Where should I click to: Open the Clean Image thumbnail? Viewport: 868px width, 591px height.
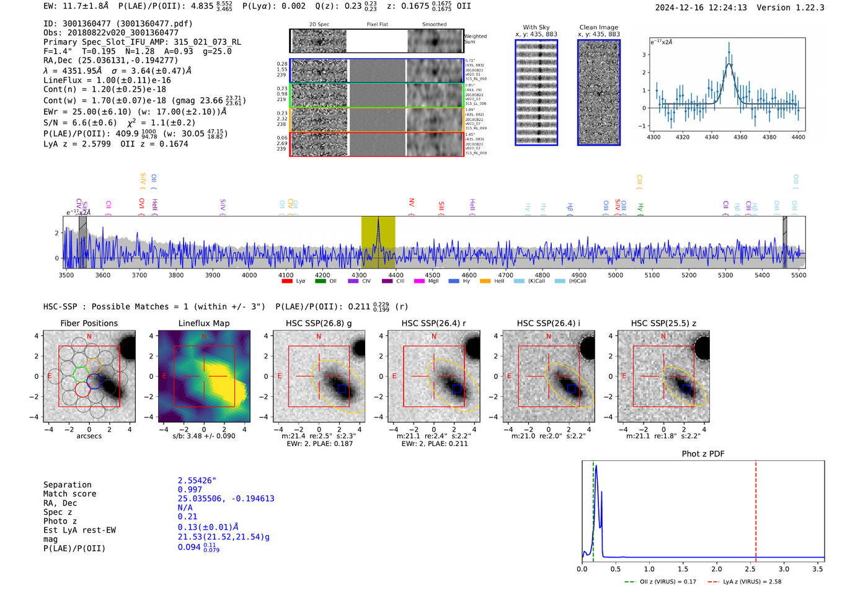click(599, 92)
